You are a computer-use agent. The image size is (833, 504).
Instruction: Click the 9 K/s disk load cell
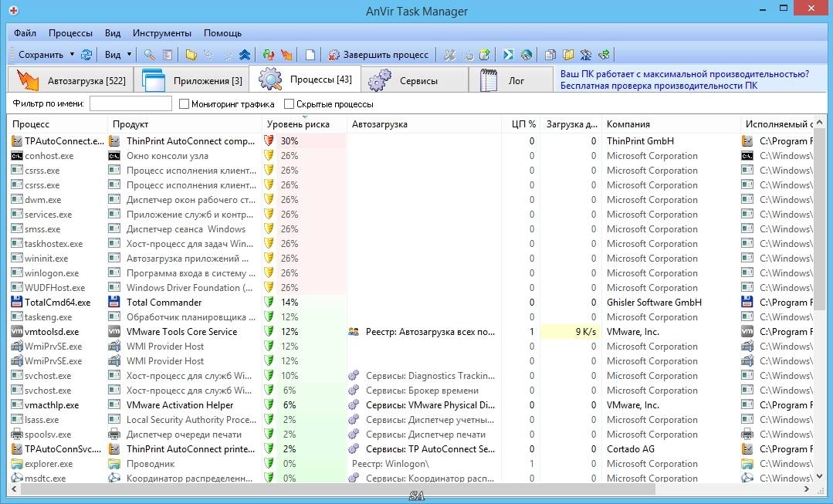571,331
